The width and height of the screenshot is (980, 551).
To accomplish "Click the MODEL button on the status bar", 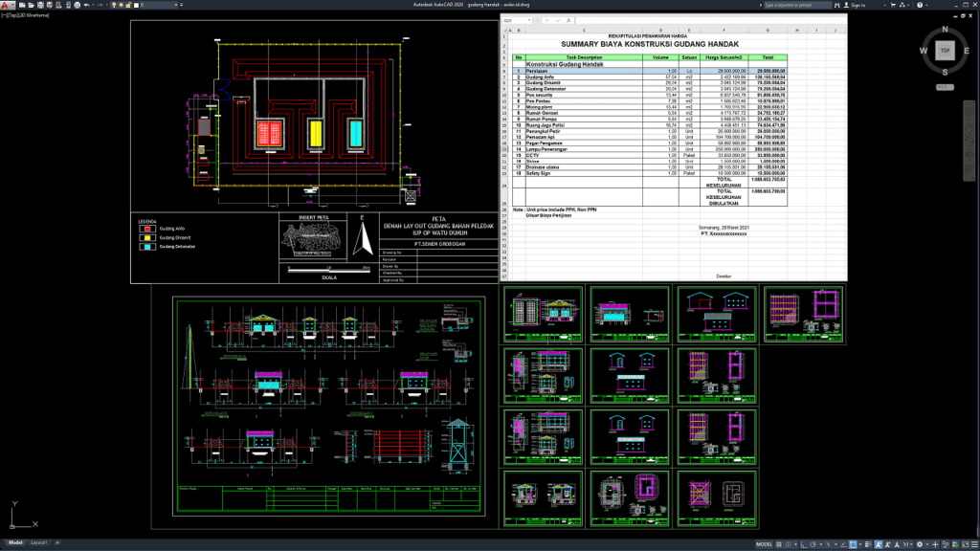I will click(x=764, y=543).
